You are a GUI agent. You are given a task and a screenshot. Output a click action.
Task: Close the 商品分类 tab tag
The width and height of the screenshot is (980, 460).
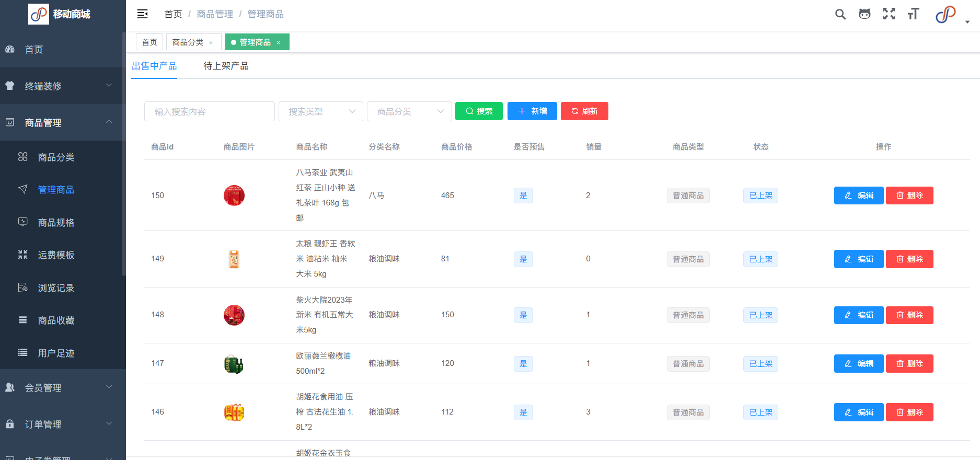[x=211, y=43]
